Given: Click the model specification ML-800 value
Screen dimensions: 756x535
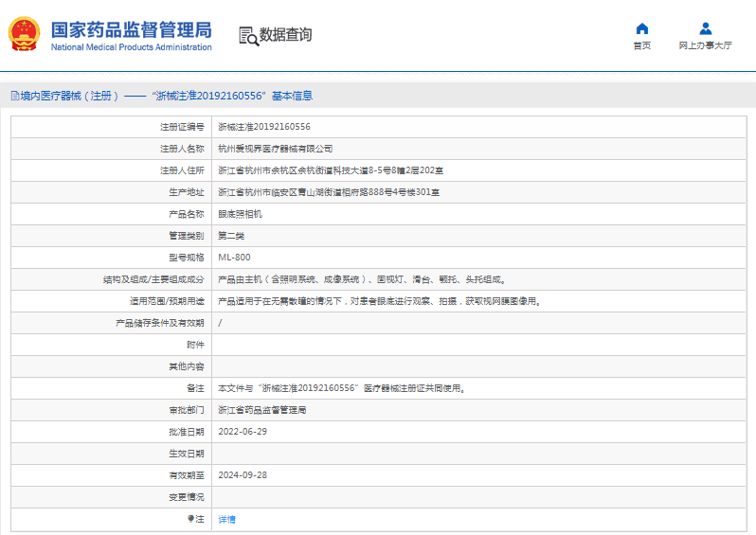Looking at the screenshot, I should (x=234, y=258).
